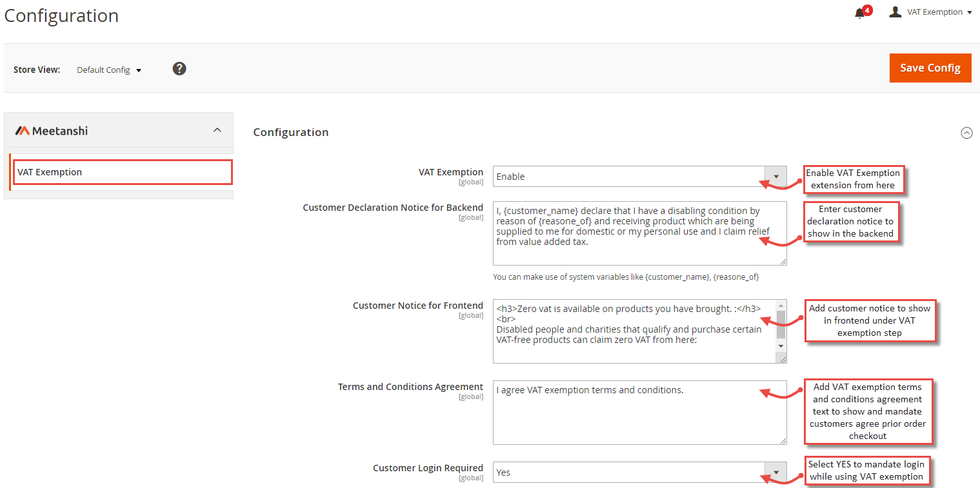Open the help question mark icon
980x488 pixels.
(179, 68)
